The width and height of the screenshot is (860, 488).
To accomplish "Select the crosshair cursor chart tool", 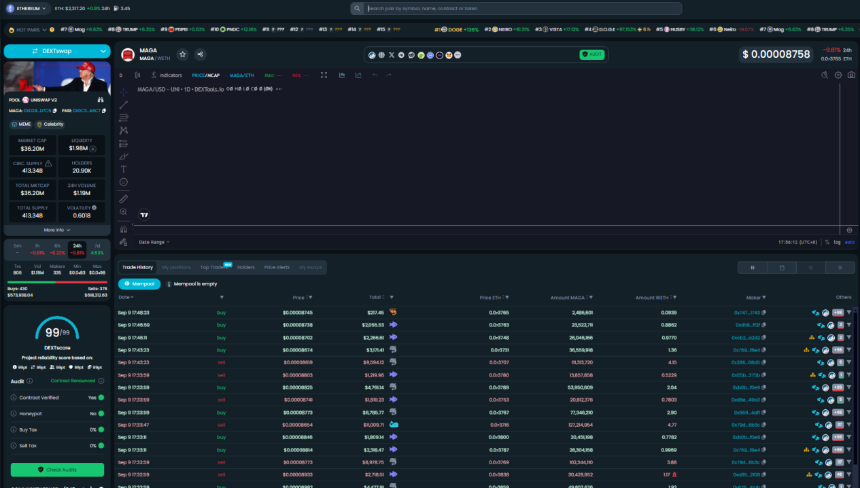I will pyautogui.click(x=123, y=92).
